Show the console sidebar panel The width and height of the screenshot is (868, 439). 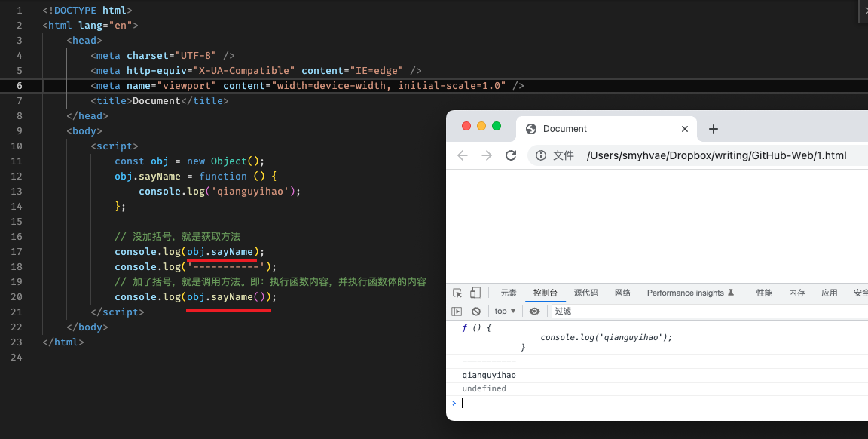pyautogui.click(x=457, y=311)
